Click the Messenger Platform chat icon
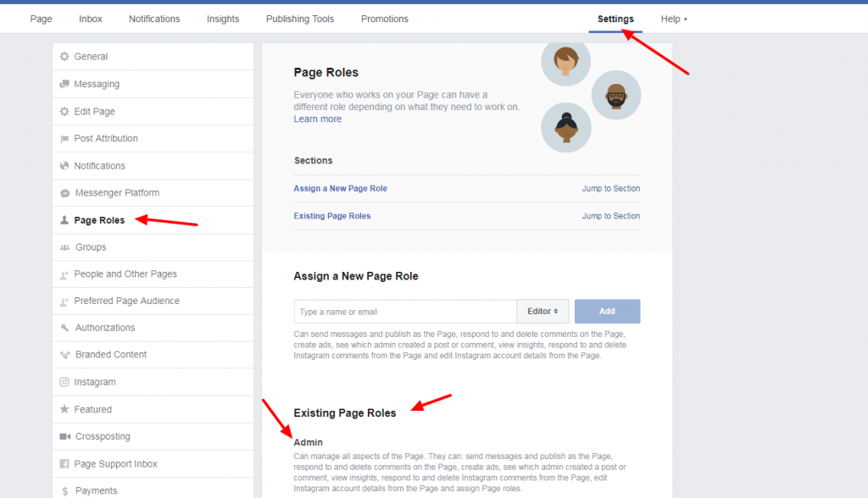 coord(64,193)
